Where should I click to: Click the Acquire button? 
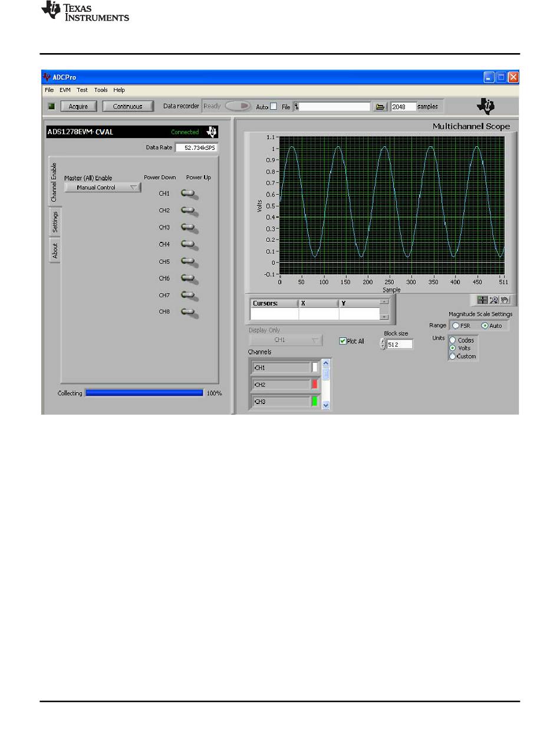coord(78,107)
